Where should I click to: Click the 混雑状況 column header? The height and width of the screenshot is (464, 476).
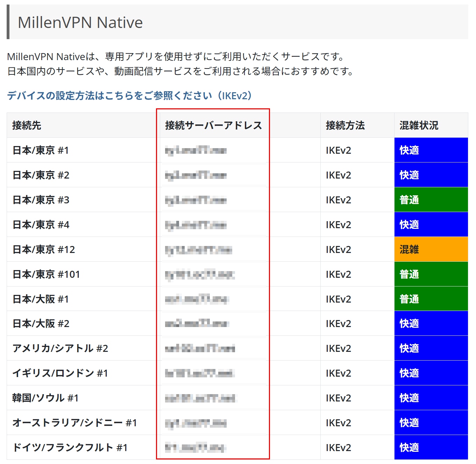[x=419, y=125]
